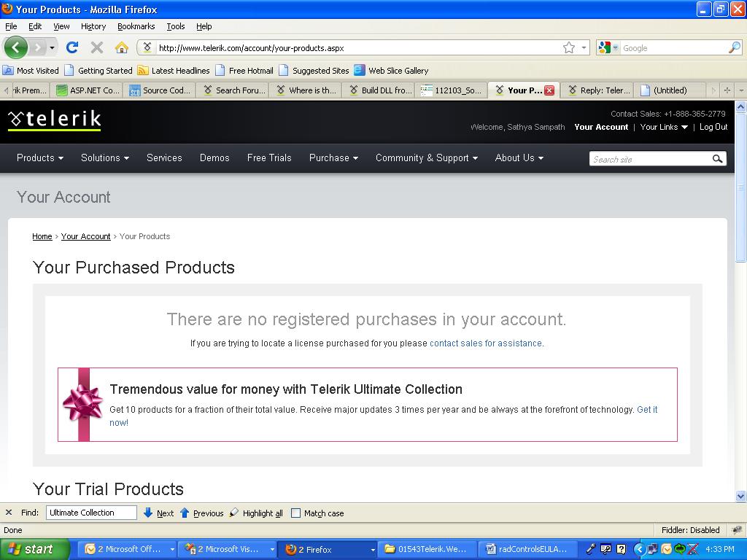747x560 pixels.
Task: Click the scrollbar down arrow
Action: pyautogui.click(x=741, y=496)
